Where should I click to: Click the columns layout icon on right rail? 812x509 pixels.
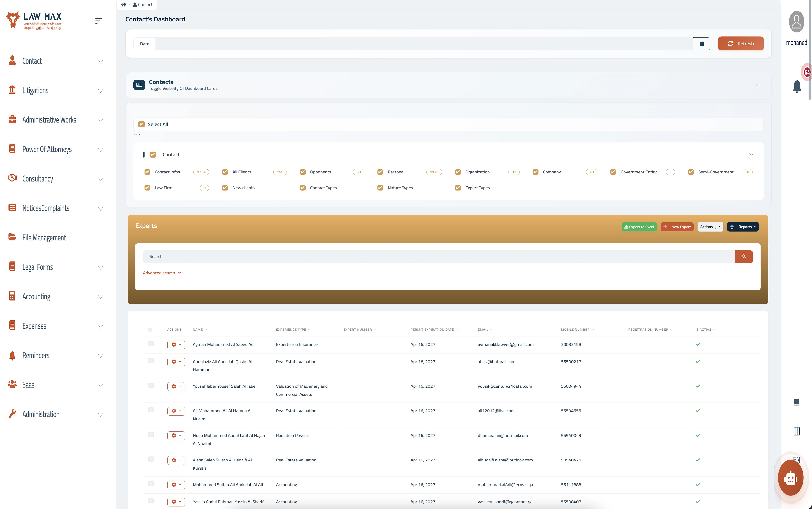pyautogui.click(x=797, y=431)
